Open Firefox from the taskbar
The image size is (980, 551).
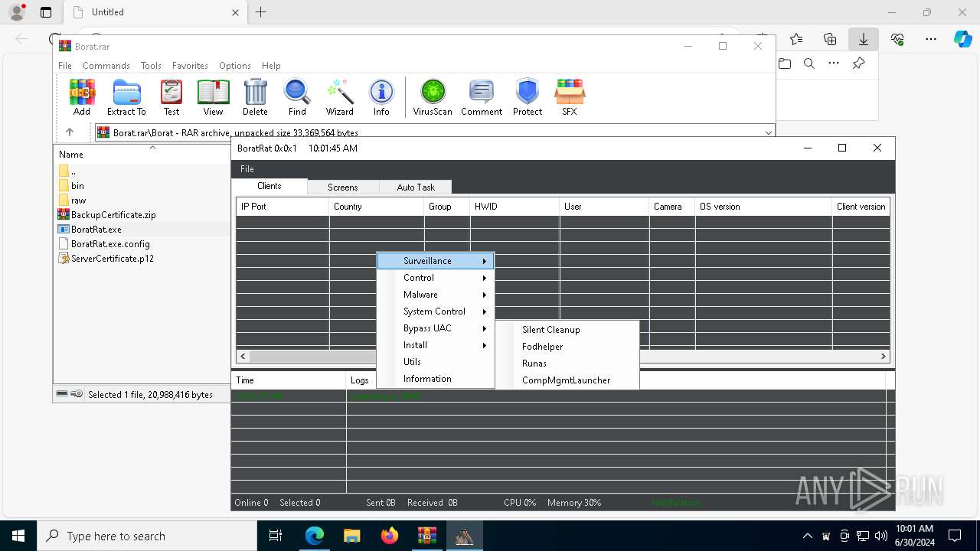[389, 536]
